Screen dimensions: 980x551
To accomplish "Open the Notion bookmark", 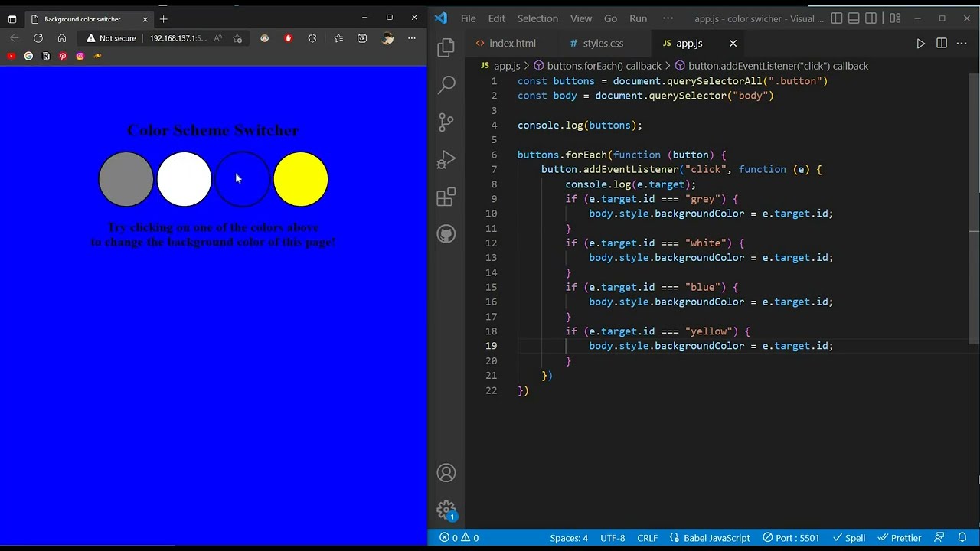I will pyautogui.click(x=46, y=56).
